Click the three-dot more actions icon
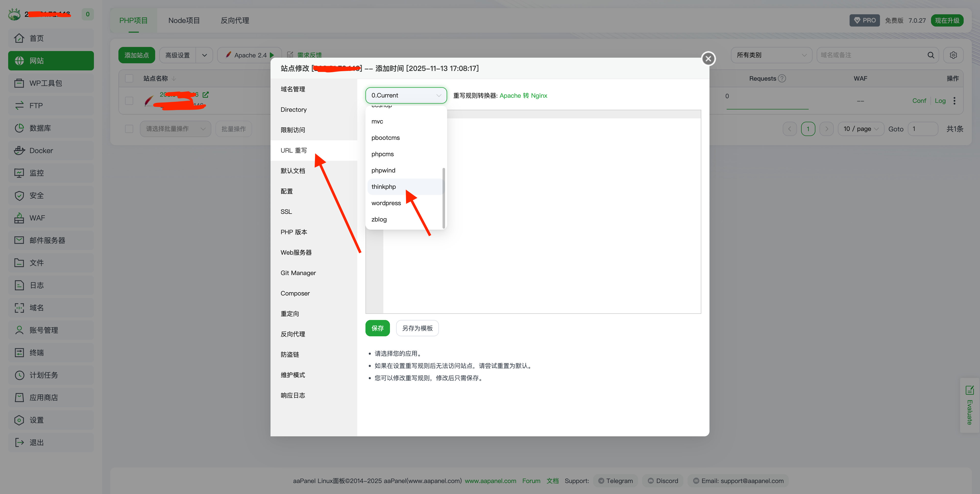This screenshot has height=494, width=980. pyautogui.click(x=954, y=101)
